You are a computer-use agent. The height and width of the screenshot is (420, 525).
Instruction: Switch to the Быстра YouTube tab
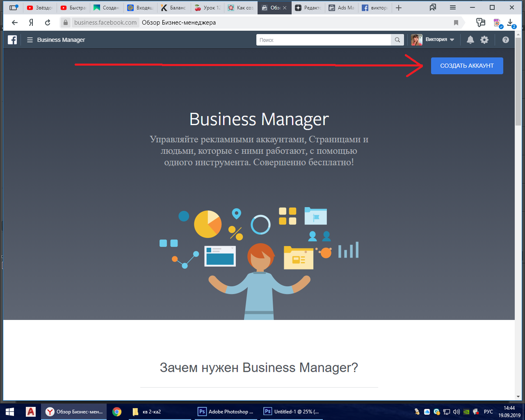[x=74, y=7]
